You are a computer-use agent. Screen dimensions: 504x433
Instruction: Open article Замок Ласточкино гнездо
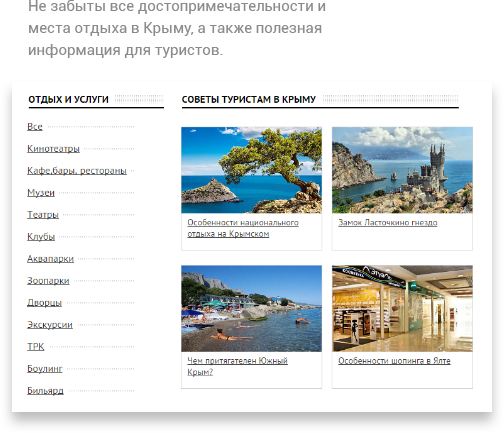point(388,222)
